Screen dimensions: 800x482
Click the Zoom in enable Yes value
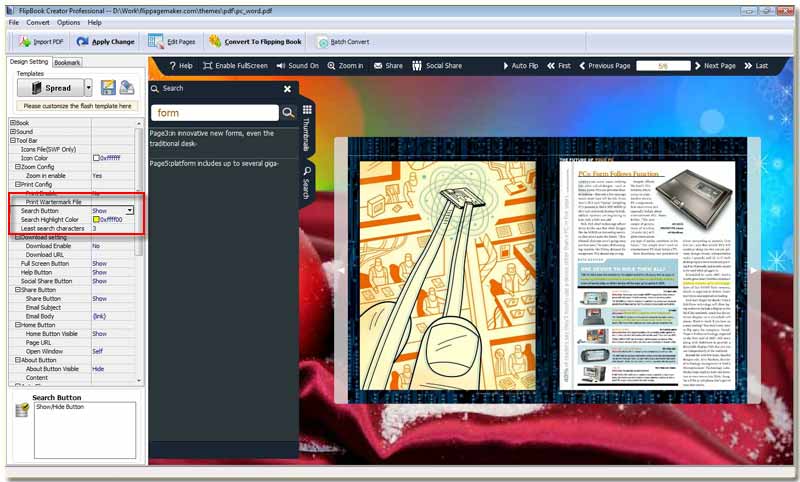pyautogui.click(x=97, y=175)
